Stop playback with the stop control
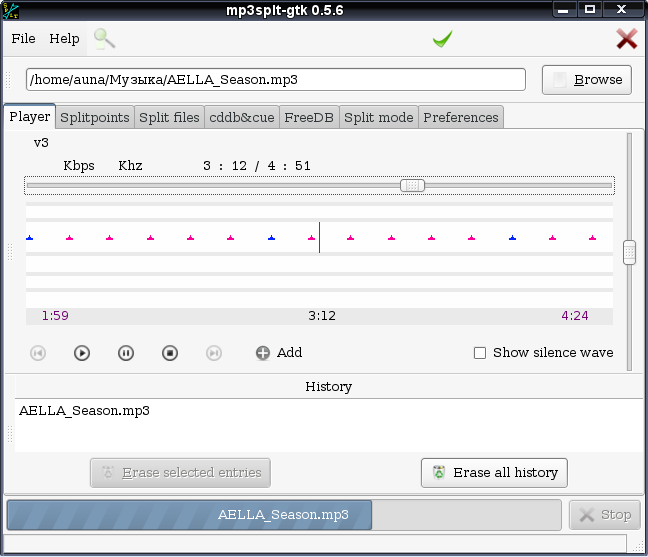The image size is (648, 557). click(170, 353)
